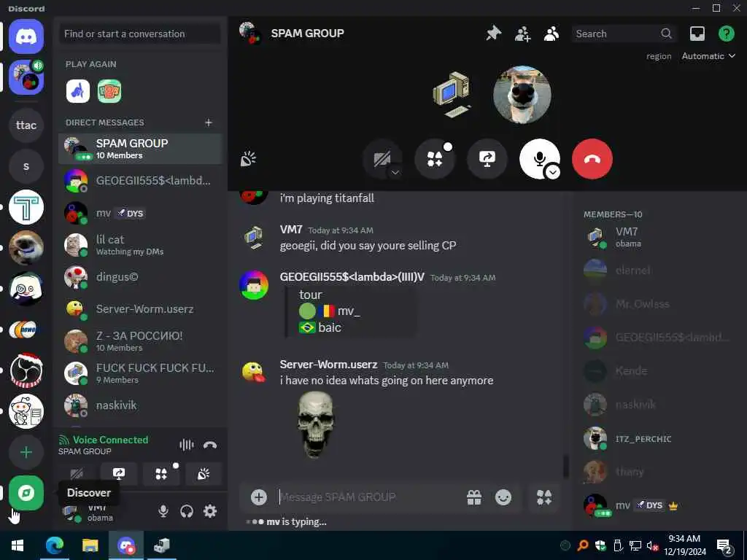Launch second Play Again green game icon

point(109,91)
